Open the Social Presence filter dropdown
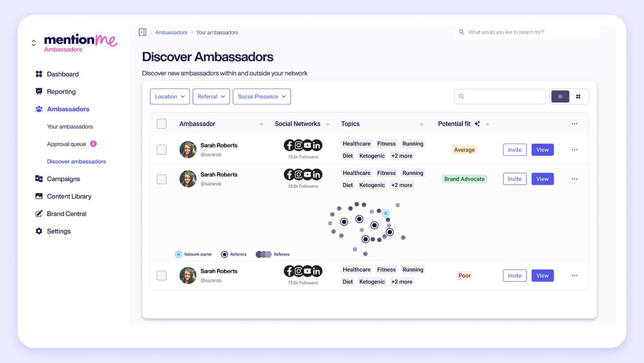 [262, 96]
